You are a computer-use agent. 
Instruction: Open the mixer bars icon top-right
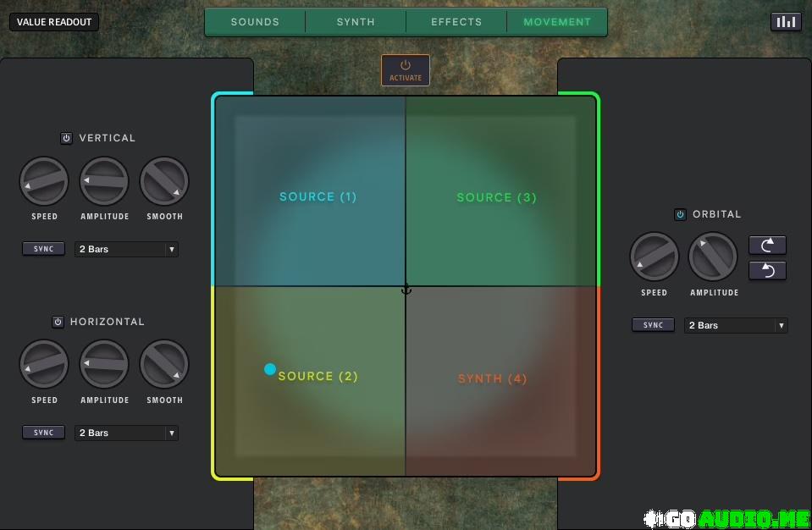coord(786,22)
